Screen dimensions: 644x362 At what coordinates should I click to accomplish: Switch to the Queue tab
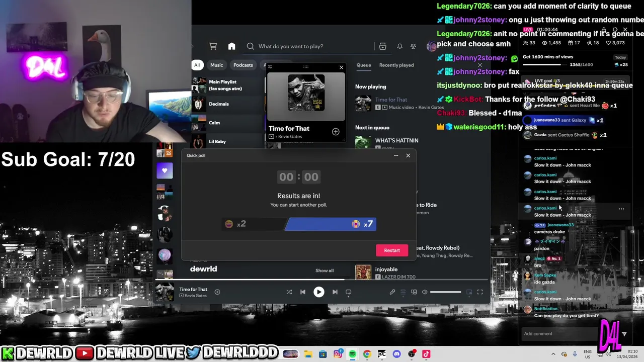tap(364, 65)
